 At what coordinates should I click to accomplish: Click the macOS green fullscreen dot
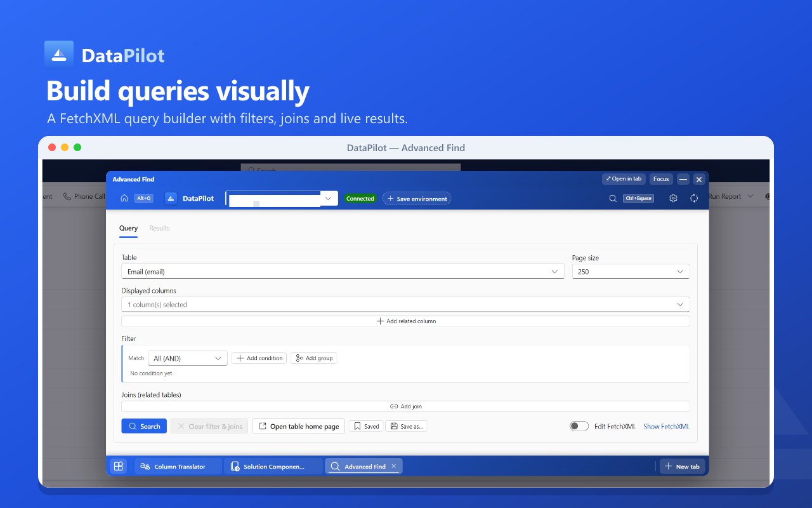click(77, 147)
